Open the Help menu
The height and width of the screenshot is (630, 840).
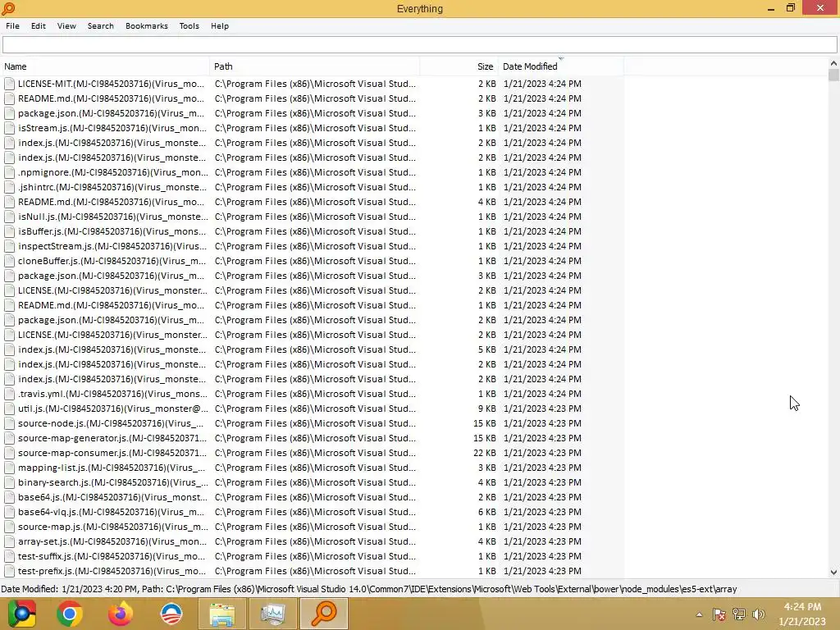220,25
